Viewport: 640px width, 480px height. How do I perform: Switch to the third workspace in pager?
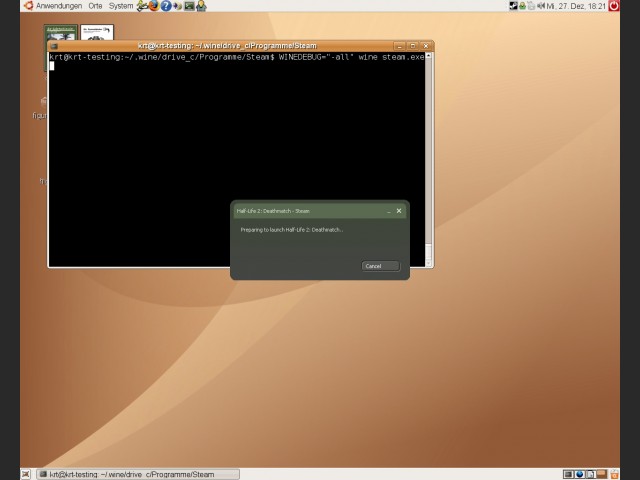(x=590, y=474)
